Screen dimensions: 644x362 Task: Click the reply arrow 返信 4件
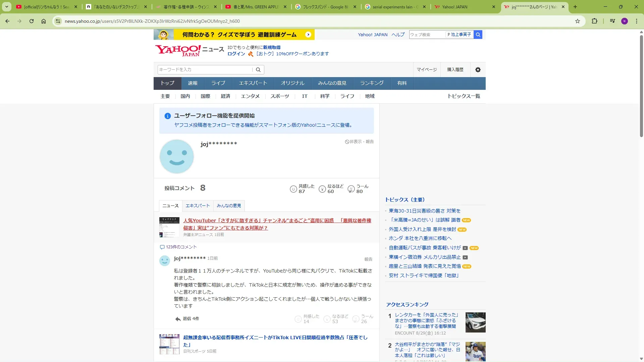click(187, 319)
